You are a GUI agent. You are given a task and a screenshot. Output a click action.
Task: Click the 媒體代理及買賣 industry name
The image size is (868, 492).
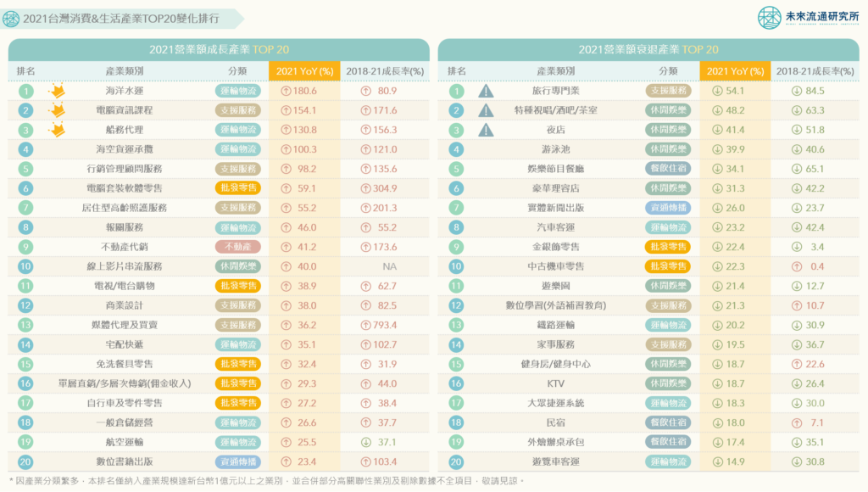pos(125,325)
